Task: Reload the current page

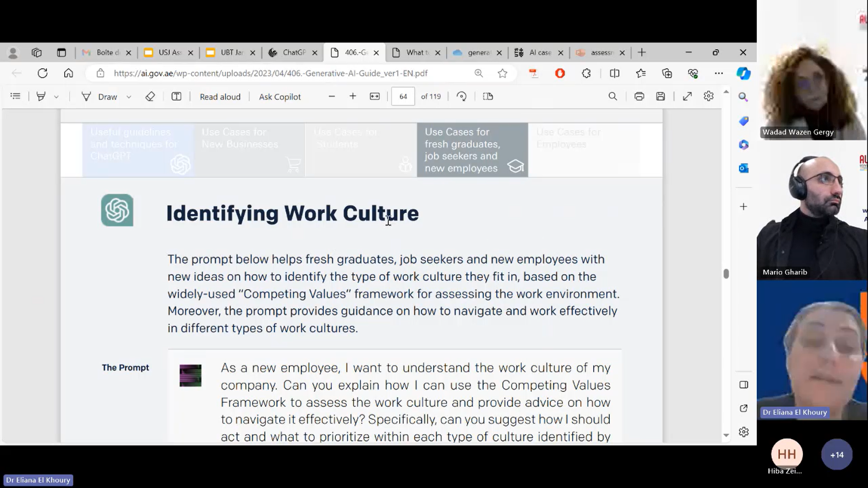Action: tap(42, 73)
